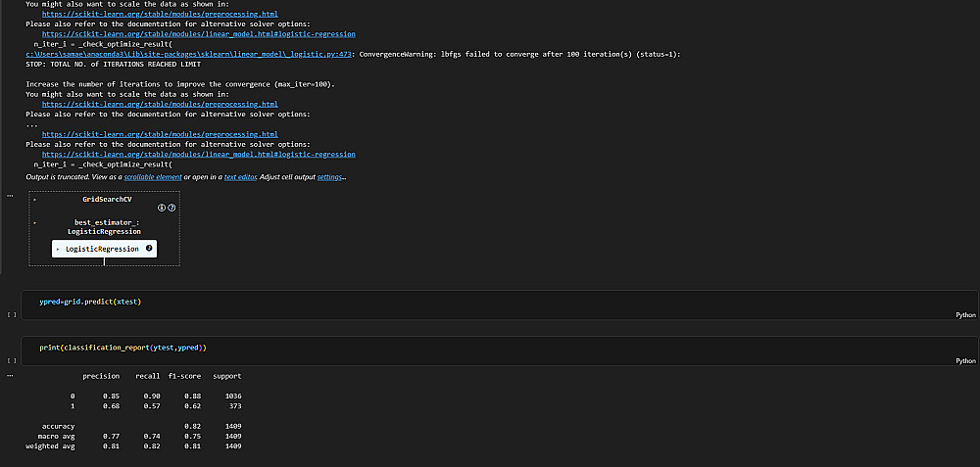Click into the ypred=grid.predict(xtest) code cell
The height and width of the screenshot is (467, 980).
pyautogui.click(x=392, y=302)
